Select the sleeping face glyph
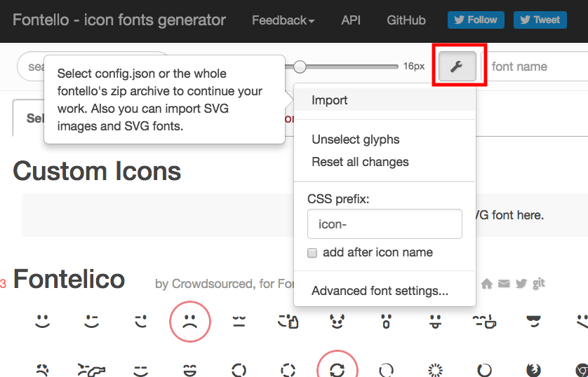Image resolution: width=588 pixels, height=377 pixels. pyautogui.click(x=239, y=321)
